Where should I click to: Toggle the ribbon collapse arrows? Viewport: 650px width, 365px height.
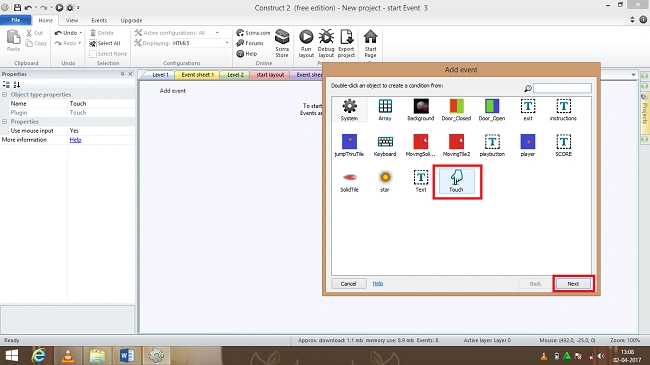632,19
